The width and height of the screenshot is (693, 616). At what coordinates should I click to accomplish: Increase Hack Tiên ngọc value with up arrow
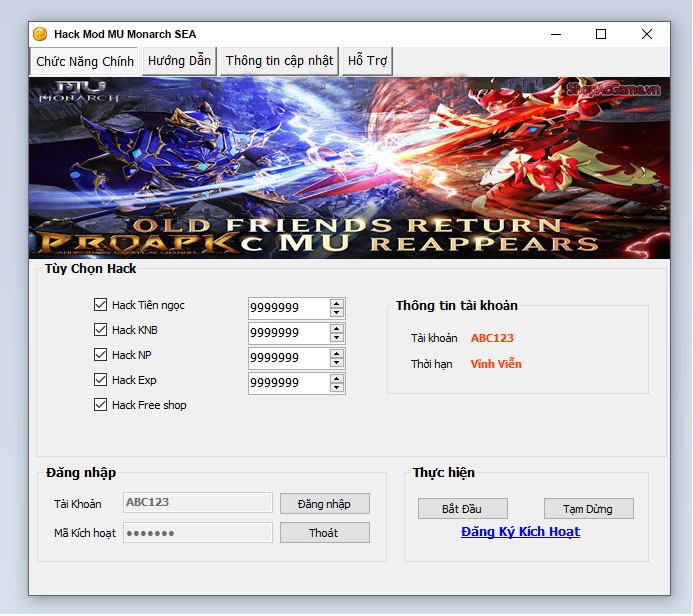337,303
